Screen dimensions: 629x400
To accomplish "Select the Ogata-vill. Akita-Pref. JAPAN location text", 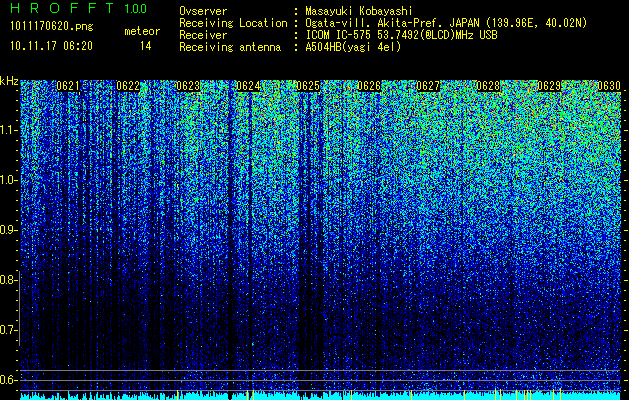I will click(x=446, y=23).
